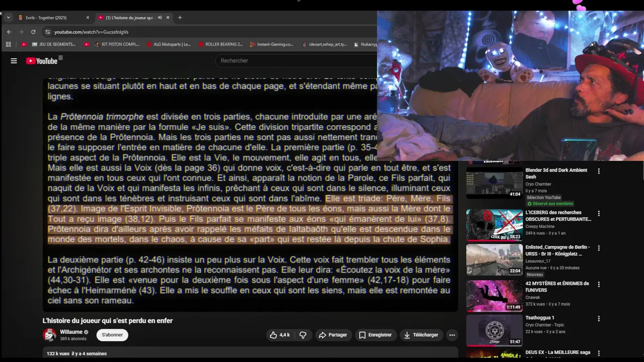Go forward with the browser forward arrow

click(x=21, y=32)
